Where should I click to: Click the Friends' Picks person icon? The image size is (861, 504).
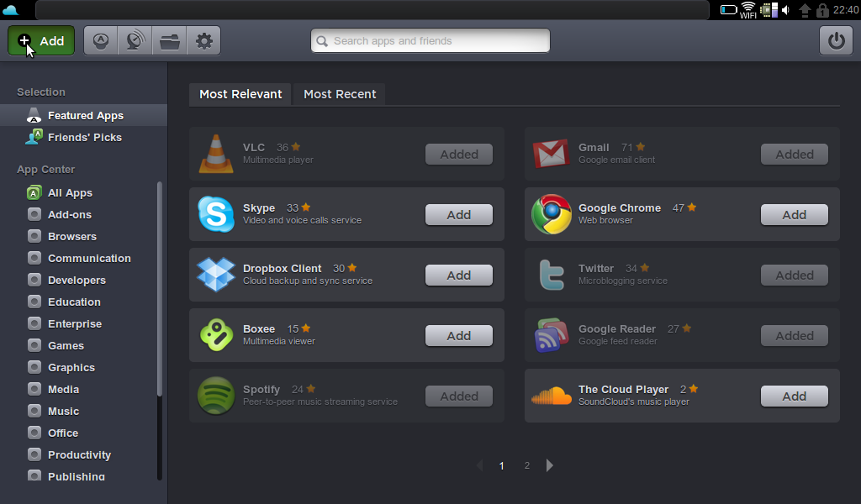(34, 137)
